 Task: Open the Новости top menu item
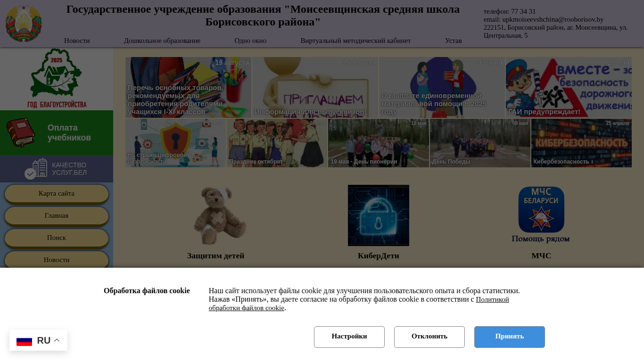pos(77,41)
